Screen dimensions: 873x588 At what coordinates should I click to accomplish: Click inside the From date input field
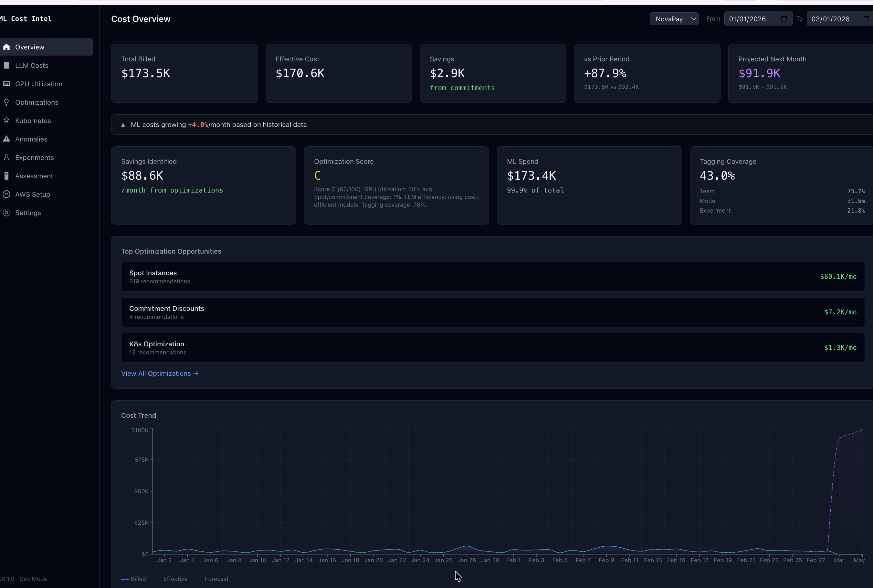pyautogui.click(x=748, y=18)
